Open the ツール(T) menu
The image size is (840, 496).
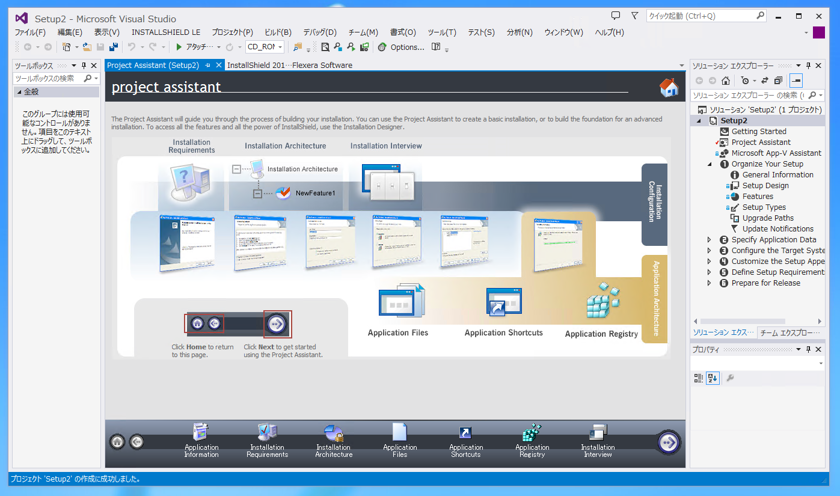click(x=442, y=32)
